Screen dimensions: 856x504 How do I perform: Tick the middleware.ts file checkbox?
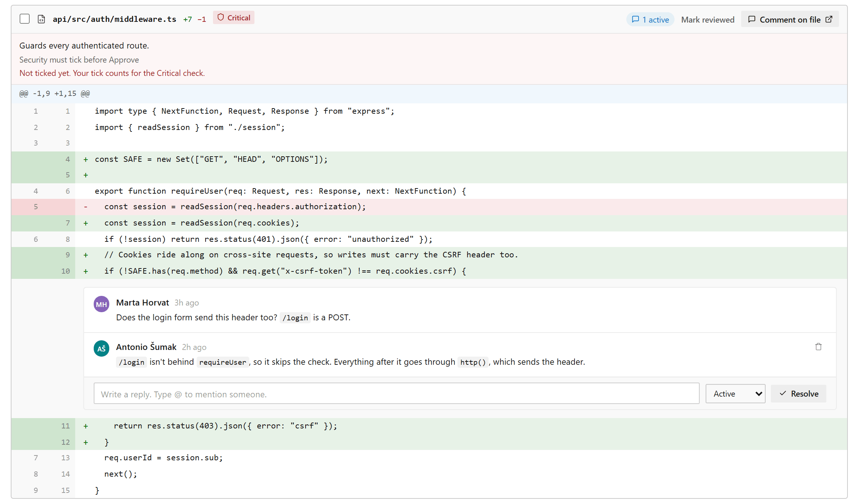point(24,19)
